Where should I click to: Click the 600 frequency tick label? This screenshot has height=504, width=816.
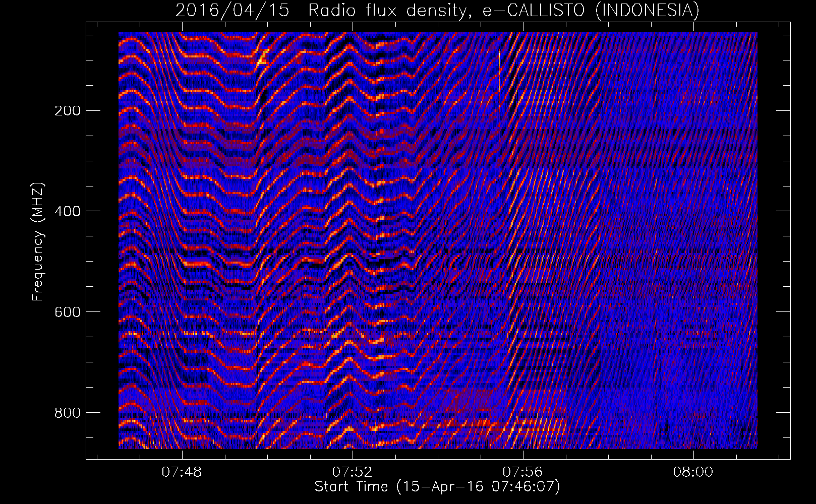68,312
